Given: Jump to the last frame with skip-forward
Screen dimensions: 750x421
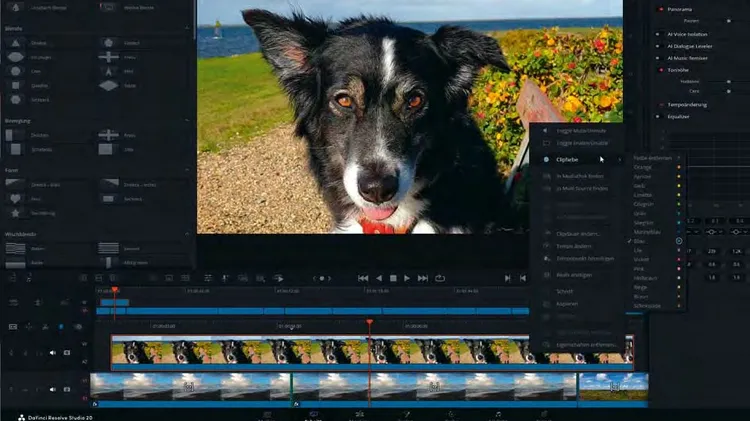Looking at the screenshot, I should click(423, 278).
